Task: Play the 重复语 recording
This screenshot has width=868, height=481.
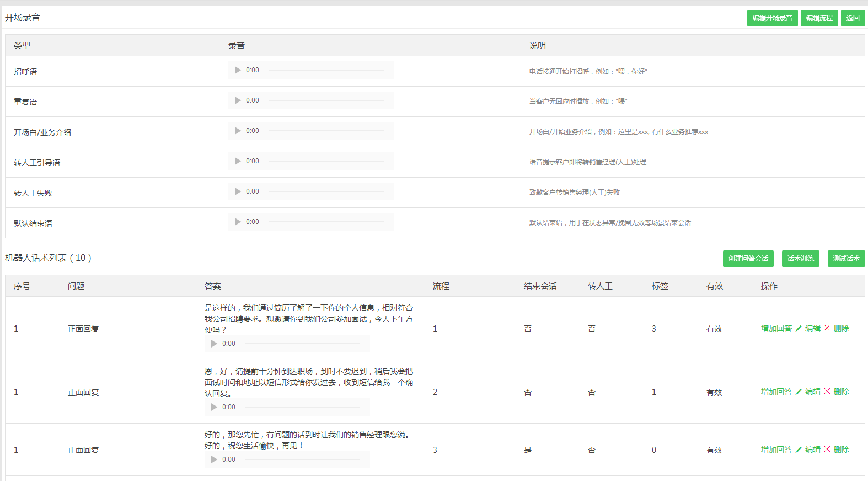Action: (x=238, y=100)
